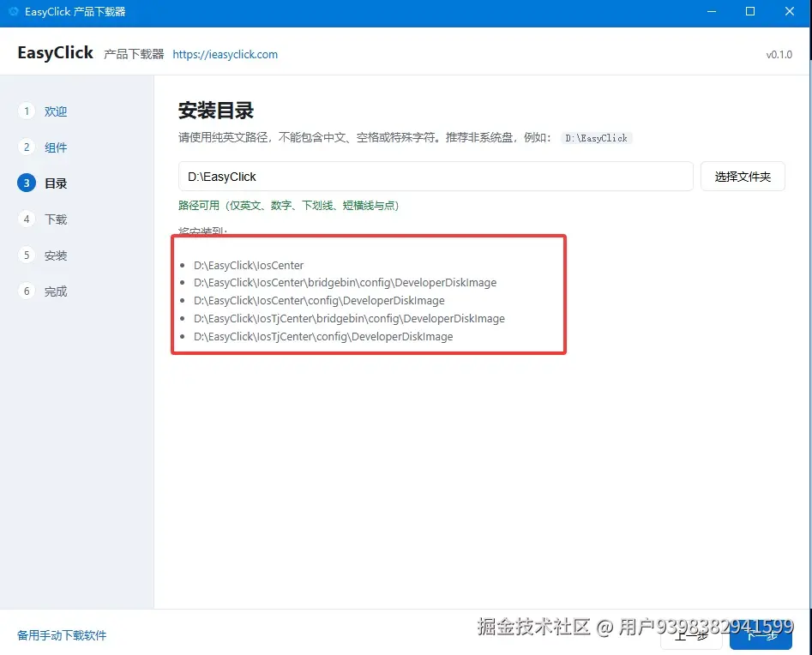Open the 完成 step label
812x655 pixels.
coord(56,291)
